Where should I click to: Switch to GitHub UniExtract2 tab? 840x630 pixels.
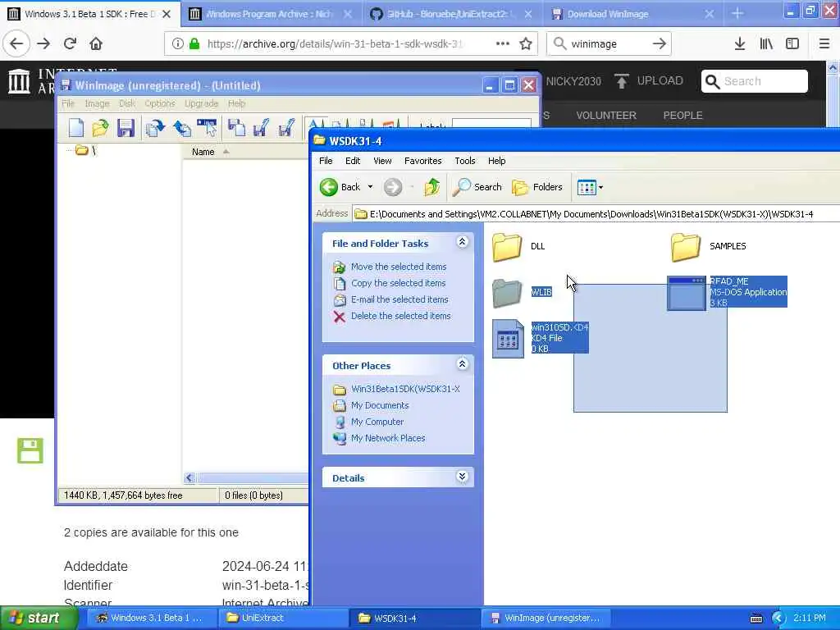click(447, 14)
